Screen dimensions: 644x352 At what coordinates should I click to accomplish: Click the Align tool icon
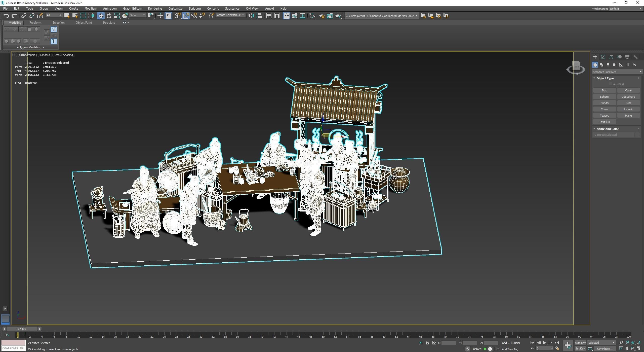259,16
